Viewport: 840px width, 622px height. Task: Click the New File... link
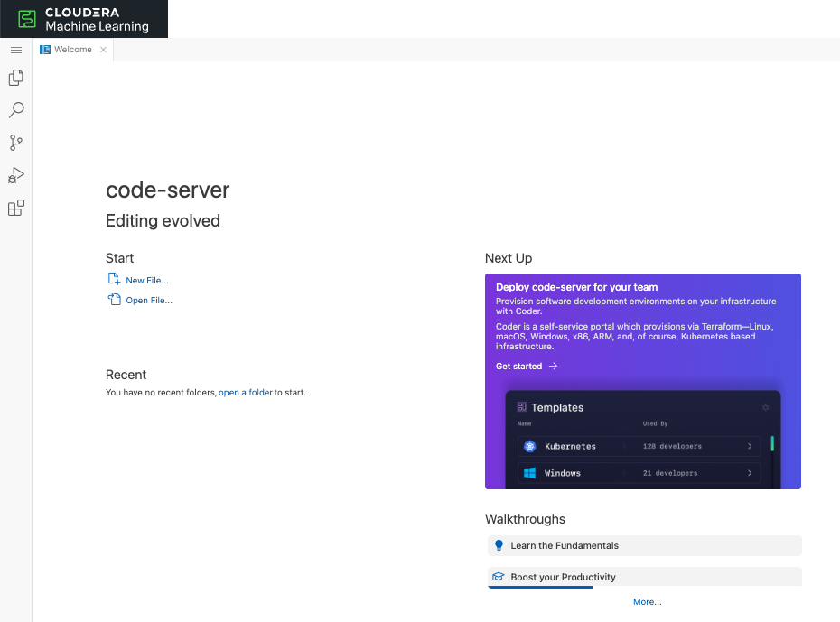(147, 281)
